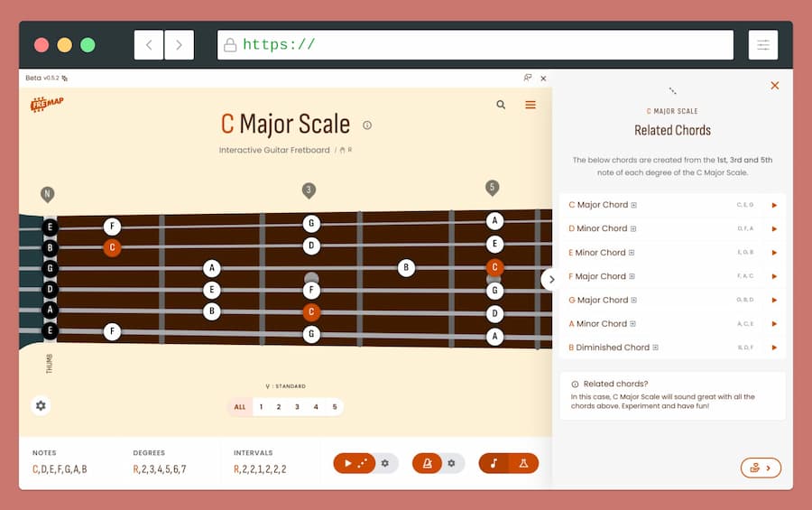This screenshot has width=812, height=510.
Task: Open the hamburger menu icon
Action: 531,105
